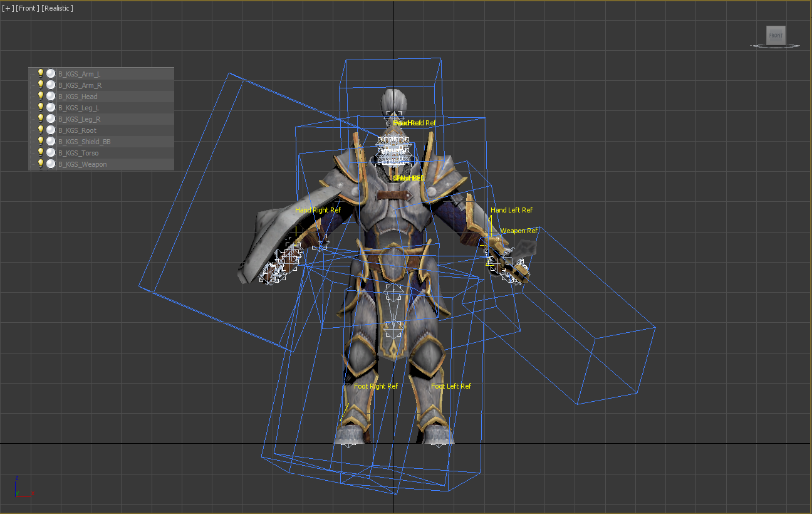Viewport: 812px width, 514px height.
Task: Click the sphere icon beside B_KGS_Arm_L
Action: (51, 73)
